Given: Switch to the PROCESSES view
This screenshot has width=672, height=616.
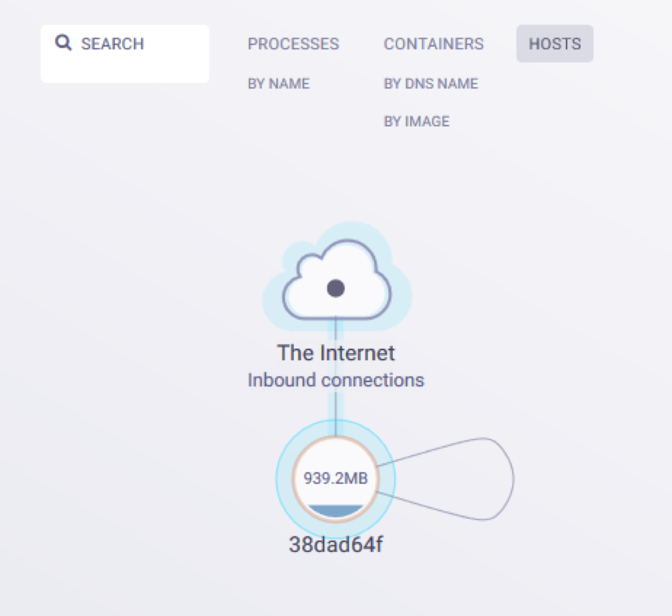Looking at the screenshot, I should pyautogui.click(x=293, y=43).
